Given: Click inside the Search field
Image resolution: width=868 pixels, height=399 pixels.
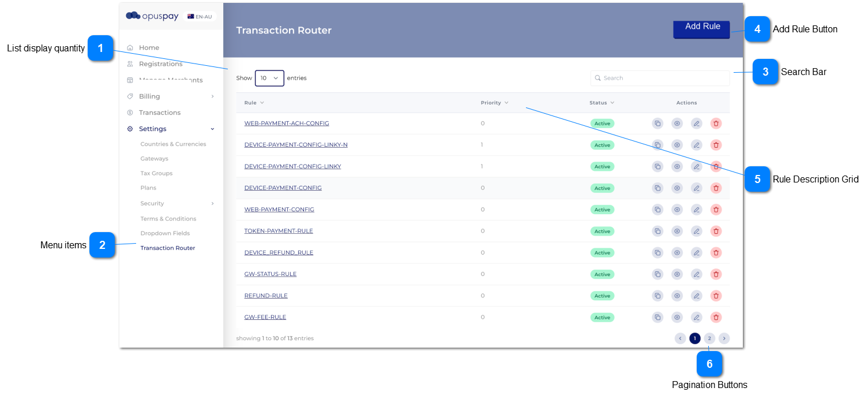Looking at the screenshot, I should (659, 77).
